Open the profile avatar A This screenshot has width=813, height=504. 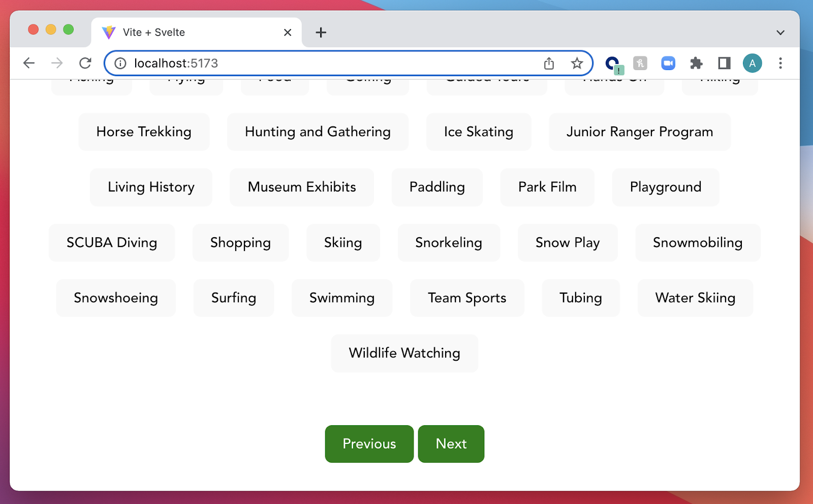(752, 64)
